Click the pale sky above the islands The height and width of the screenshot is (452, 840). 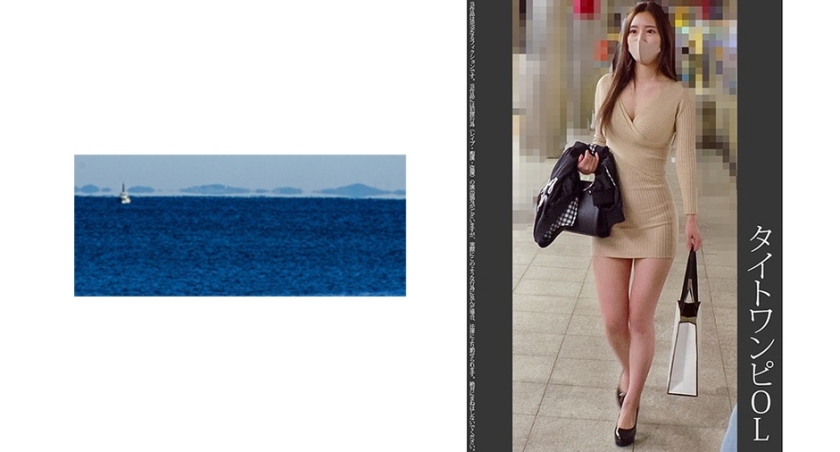(x=240, y=168)
